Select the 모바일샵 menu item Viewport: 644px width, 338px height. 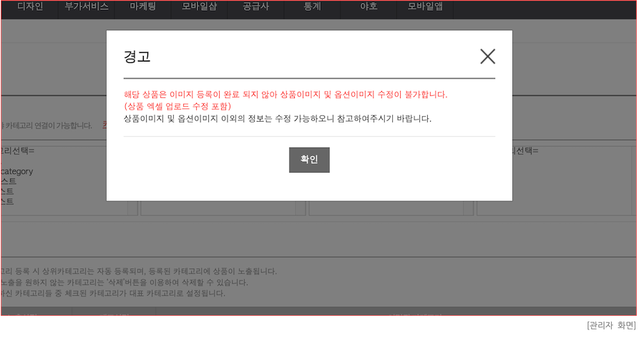coord(200,9)
